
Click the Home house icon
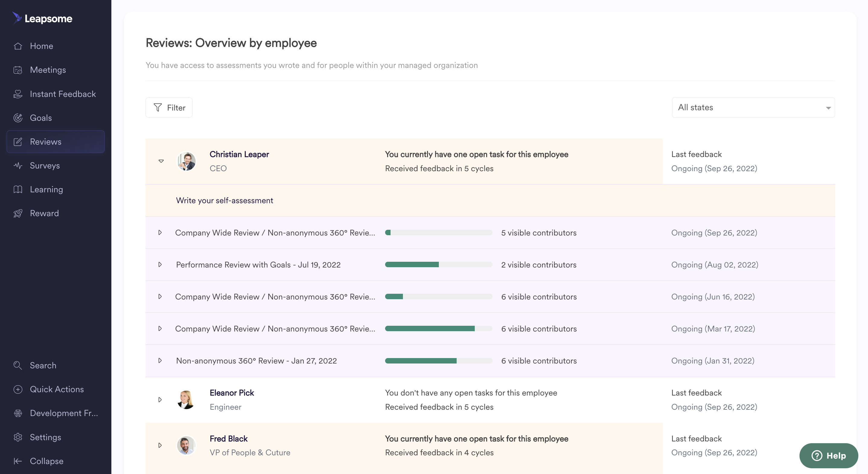[x=18, y=46]
